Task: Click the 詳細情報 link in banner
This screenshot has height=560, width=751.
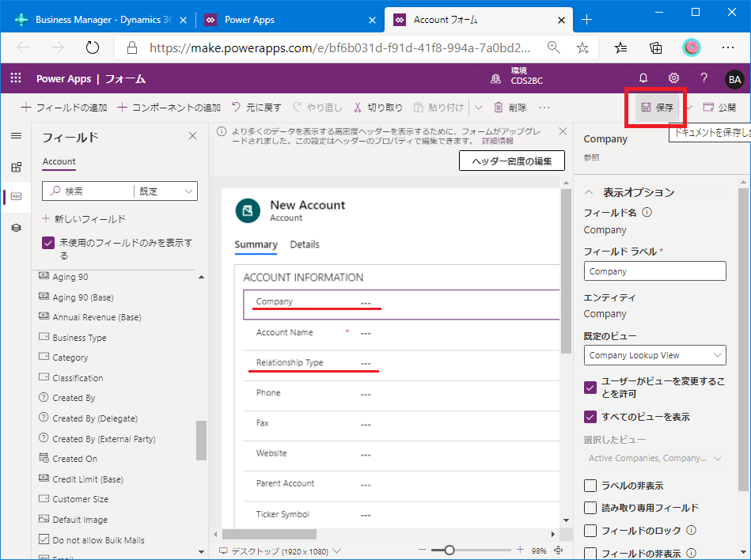Action: coord(497,141)
